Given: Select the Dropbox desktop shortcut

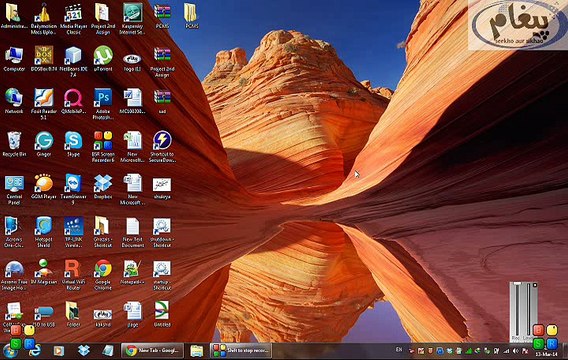Looking at the screenshot, I should [103, 186].
